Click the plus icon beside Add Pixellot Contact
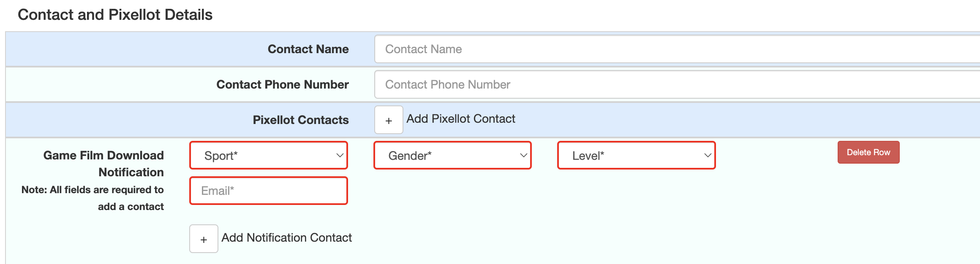Image resolution: width=980 pixels, height=264 pixels. coord(389,120)
